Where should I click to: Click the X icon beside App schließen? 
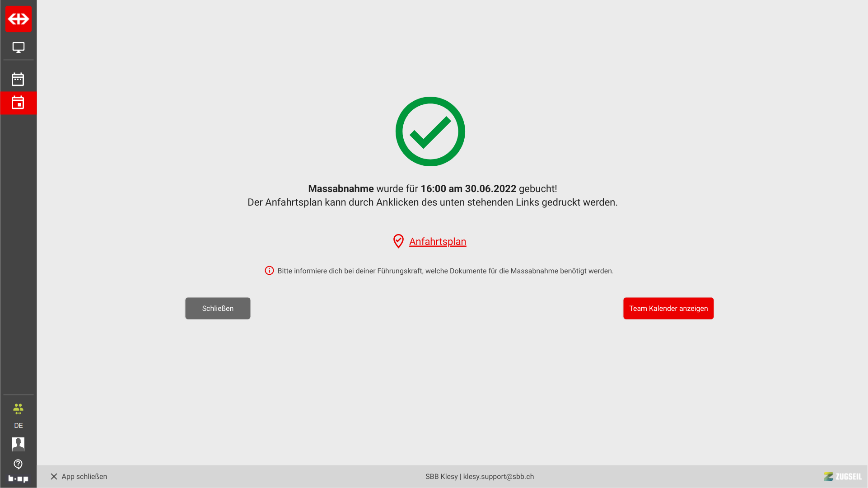[54, 476]
